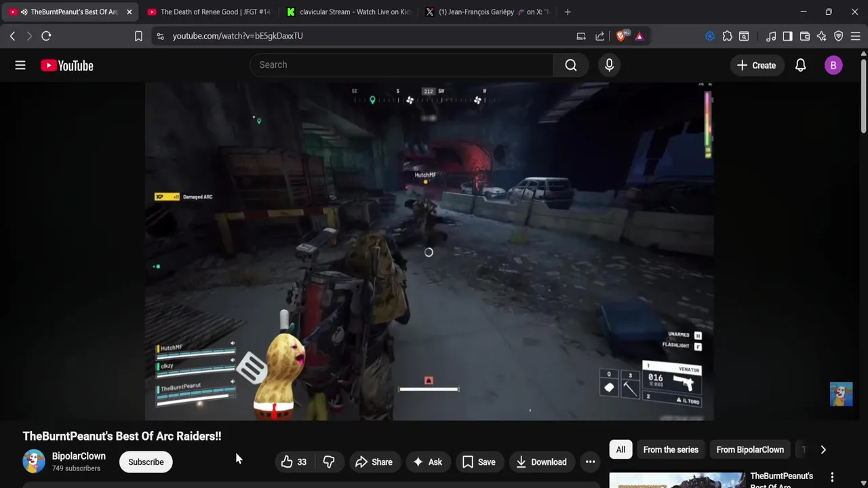868x488 pixels.
Task: Click the Create button
Action: (x=757, y=65)
